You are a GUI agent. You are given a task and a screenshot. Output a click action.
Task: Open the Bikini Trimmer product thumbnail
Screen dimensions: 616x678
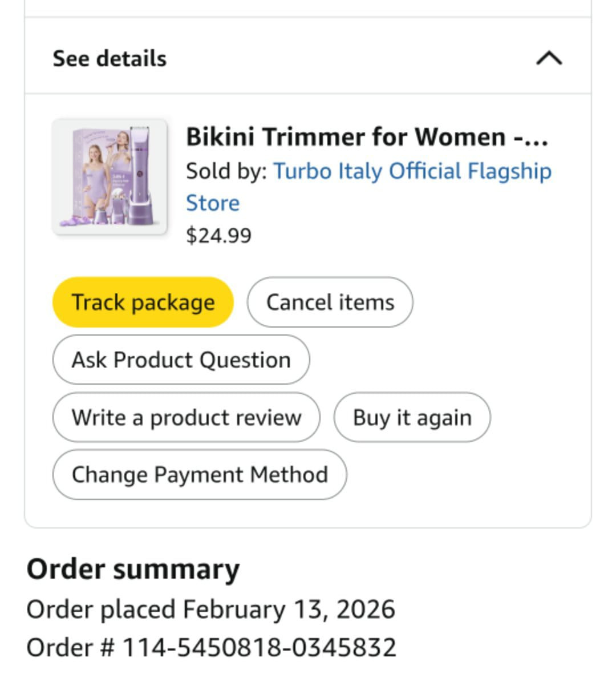tap(110, 177)
